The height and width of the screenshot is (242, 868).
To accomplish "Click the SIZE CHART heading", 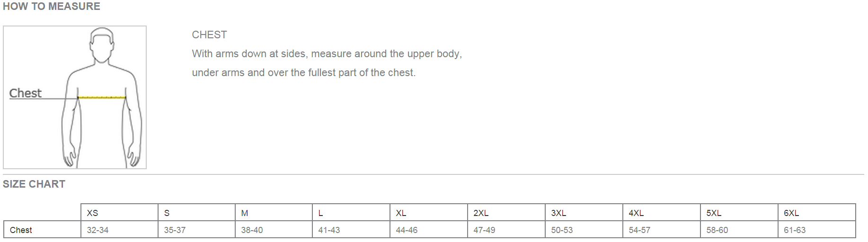I will pos(34,184).
